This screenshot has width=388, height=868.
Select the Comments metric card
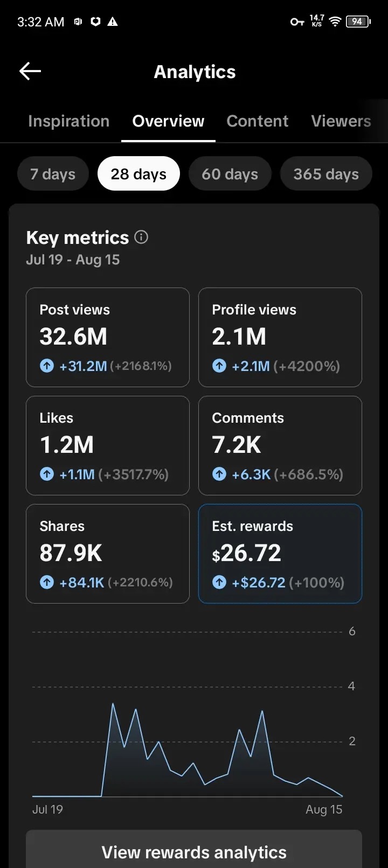(280, 445)
